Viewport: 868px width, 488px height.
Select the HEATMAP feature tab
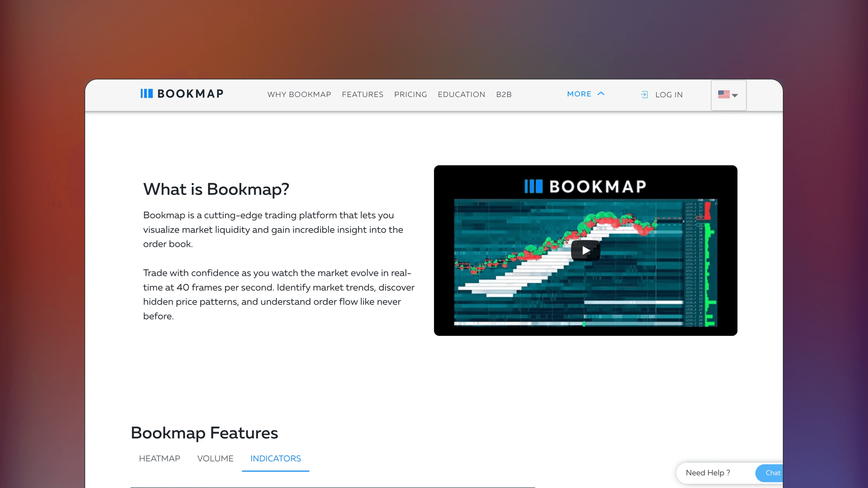click(x=159, y=458)
